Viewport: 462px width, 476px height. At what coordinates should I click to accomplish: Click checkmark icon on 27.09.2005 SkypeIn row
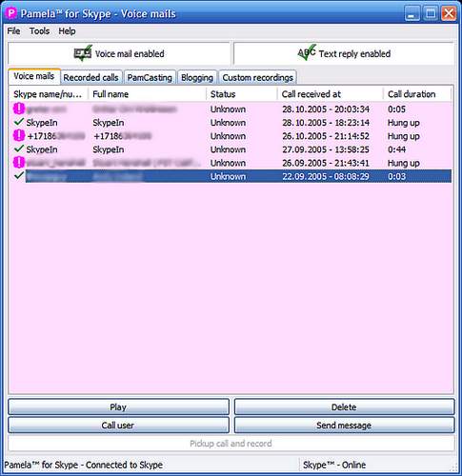[x=19, y=149]
